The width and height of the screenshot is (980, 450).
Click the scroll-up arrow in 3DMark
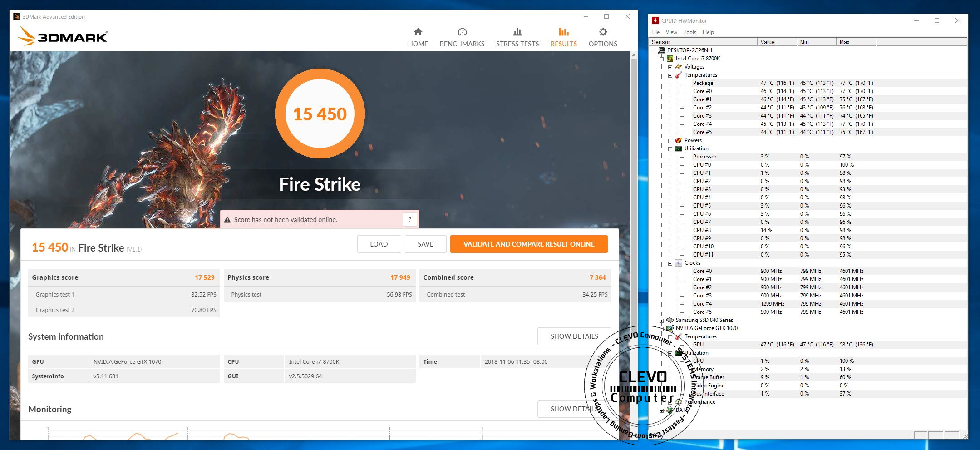[x=634, y=55]
